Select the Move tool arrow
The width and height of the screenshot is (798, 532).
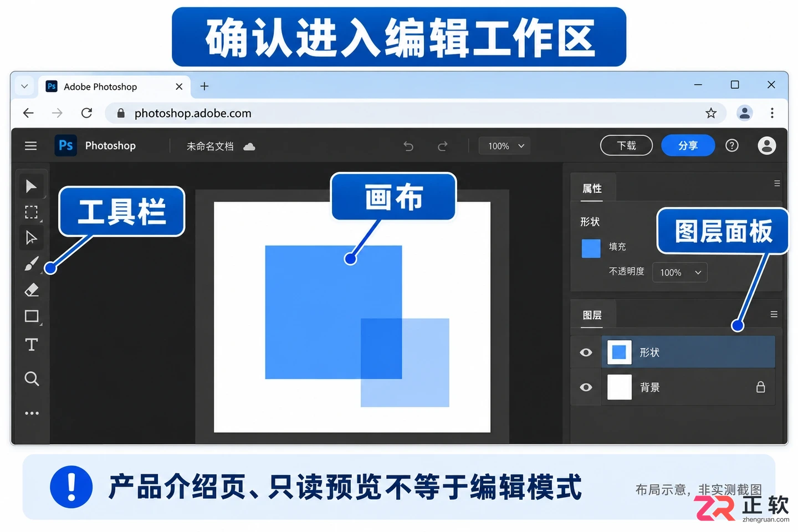(x=31, y=186)
